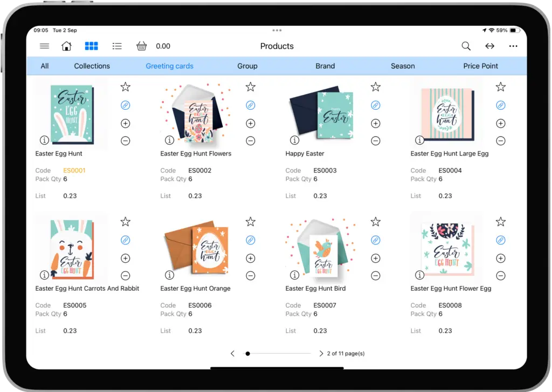Add one Easter Egg Hunt Carrots And Rabbit

click(x=125, y=258)
